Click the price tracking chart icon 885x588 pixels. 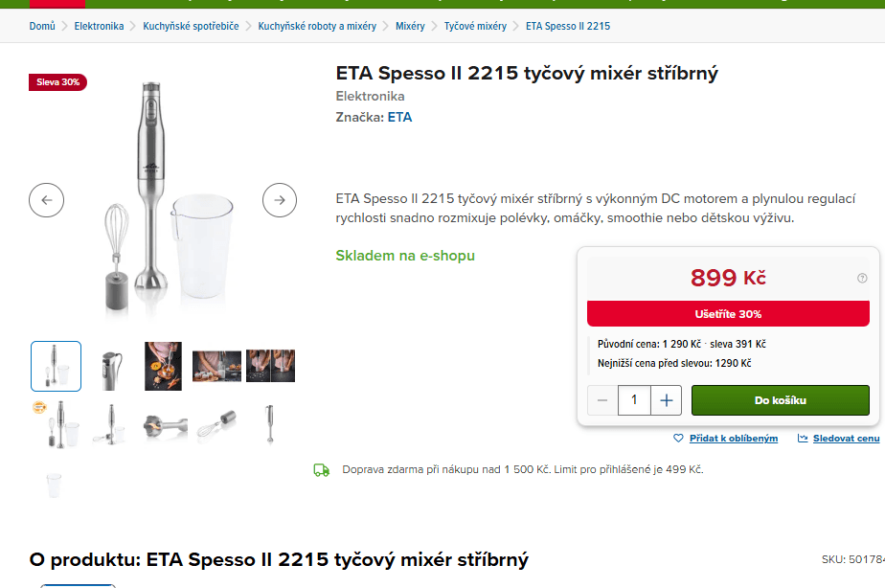803,439
